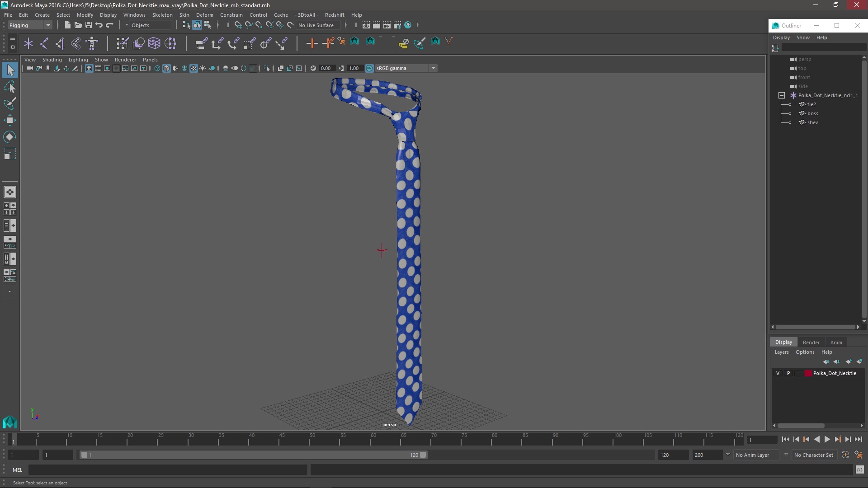Screen dimensions: 868x488
Task: Click the single-pane layout icon
Action: click(x=10, y=192)
